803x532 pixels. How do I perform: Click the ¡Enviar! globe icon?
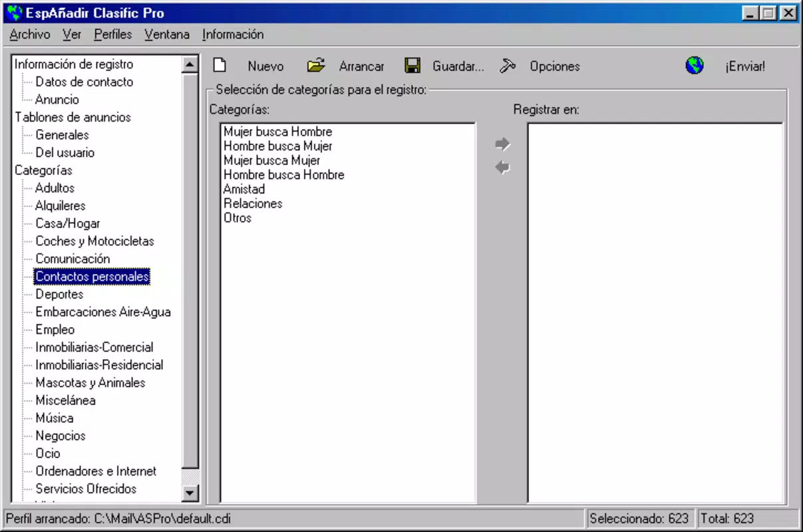(695, 65)
